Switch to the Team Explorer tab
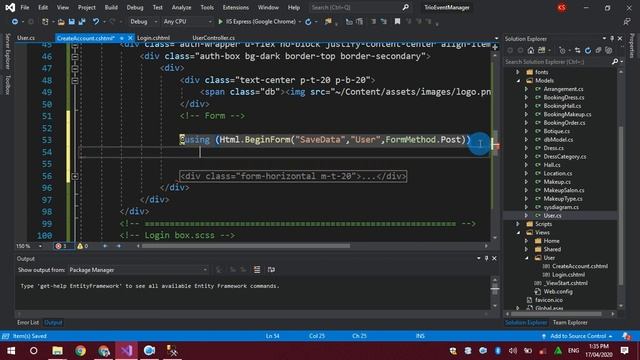The height and width of the screenshot is (360, 640). (x=570, y=322)
